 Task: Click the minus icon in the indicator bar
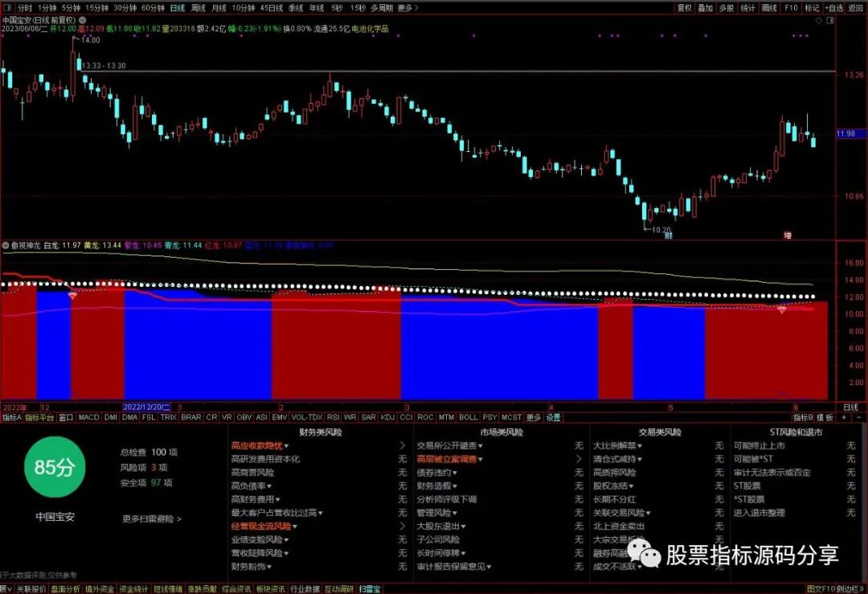click(x=858, y=417)
